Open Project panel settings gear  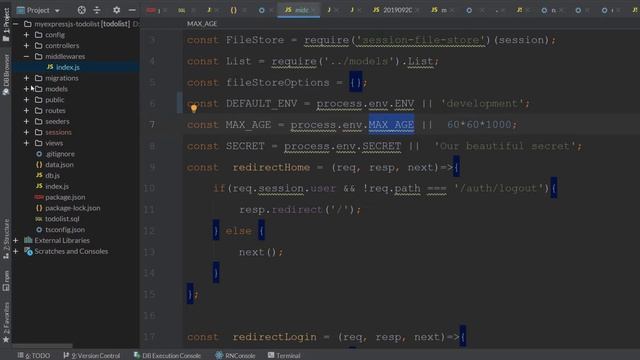click(116, 10)
